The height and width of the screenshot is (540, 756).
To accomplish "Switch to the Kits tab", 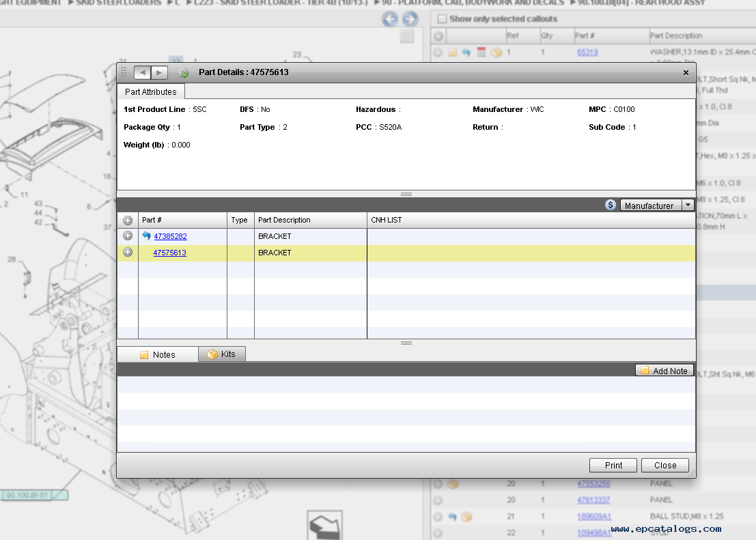I will pos(221,354).
